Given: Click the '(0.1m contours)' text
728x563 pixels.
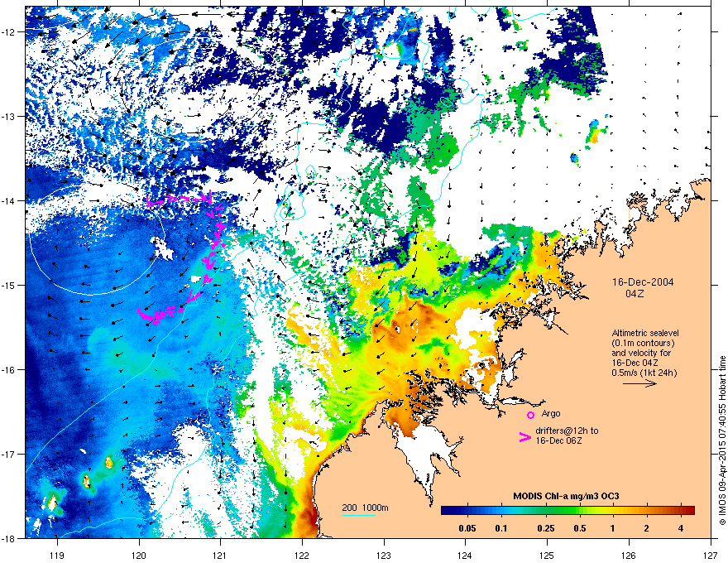Looking at the screenshot, I should tap(643, 344).
